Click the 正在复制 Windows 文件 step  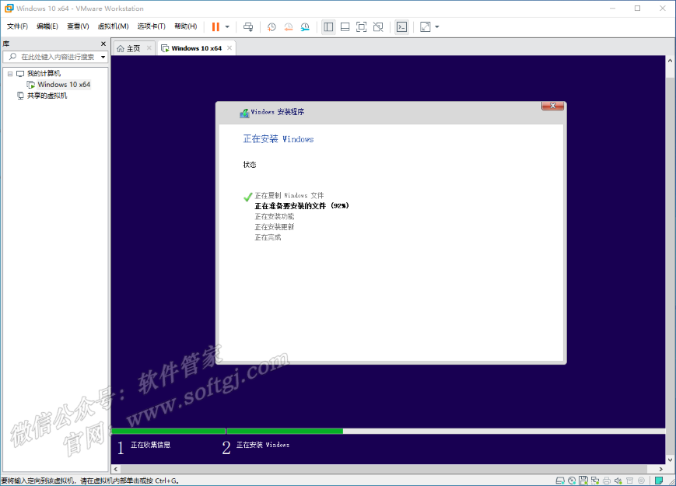tap(289, 195)
